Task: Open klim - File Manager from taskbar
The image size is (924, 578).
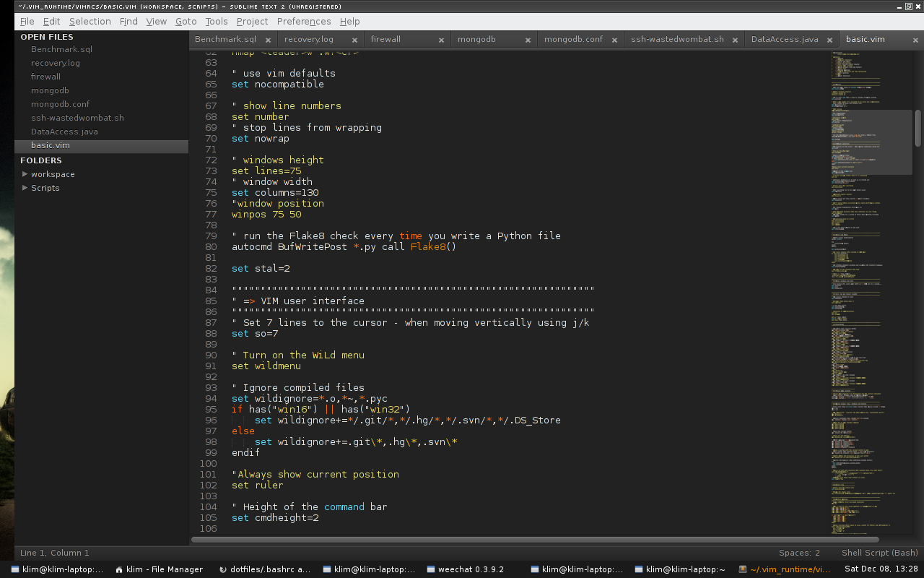Action: click(160, 569)
